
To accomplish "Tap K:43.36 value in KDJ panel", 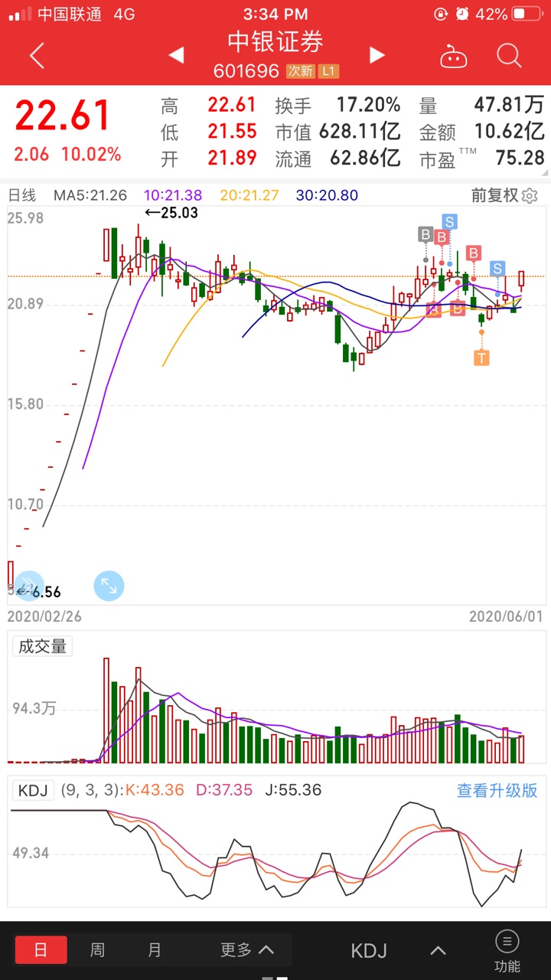I will coord(155,790).
